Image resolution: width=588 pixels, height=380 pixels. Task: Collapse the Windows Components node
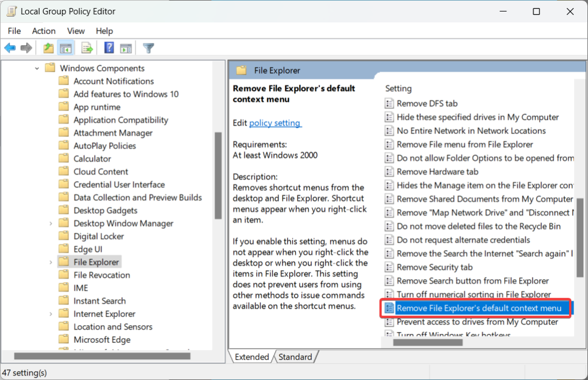tap(36, 67)
